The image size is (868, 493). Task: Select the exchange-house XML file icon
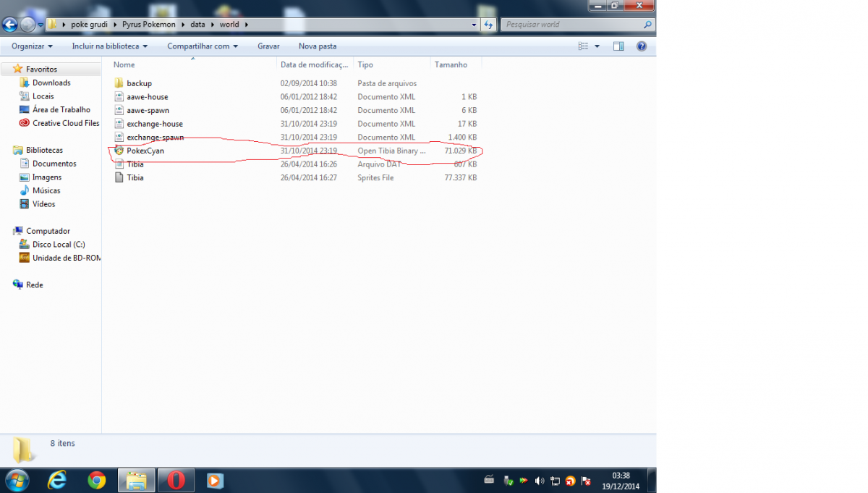point(120,124)
